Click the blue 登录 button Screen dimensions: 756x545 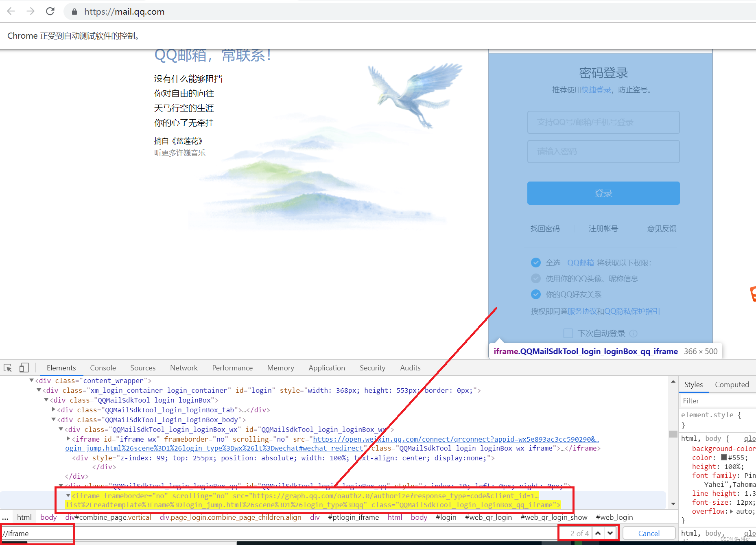click(603, 193)
